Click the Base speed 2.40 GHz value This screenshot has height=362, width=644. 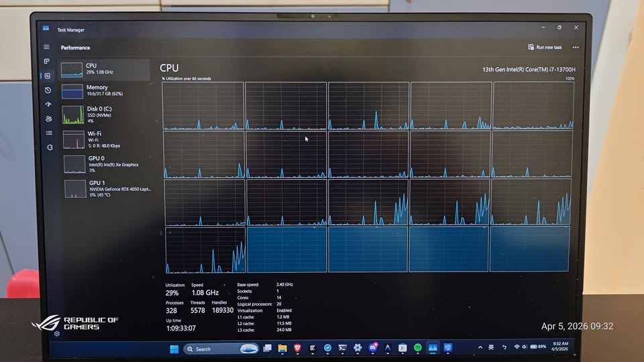(x=284, y=284)
